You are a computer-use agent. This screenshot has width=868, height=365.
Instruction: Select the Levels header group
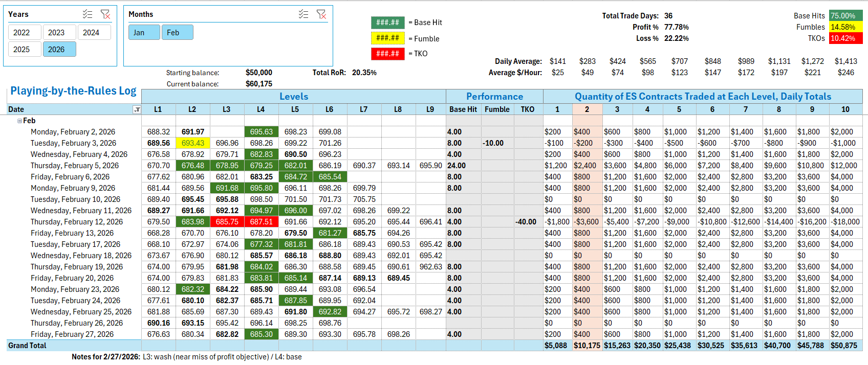point(293,97)
